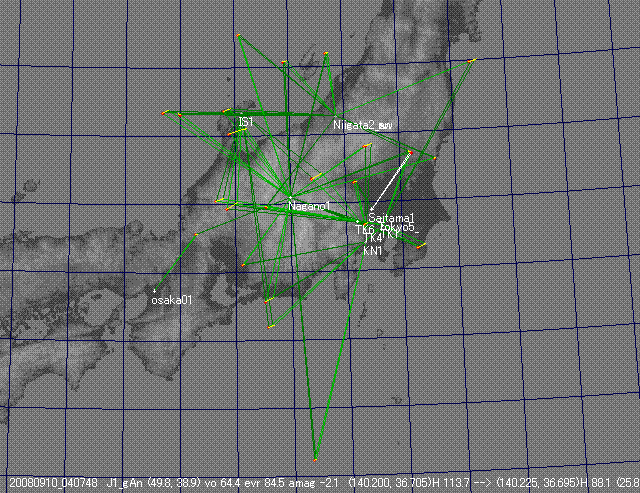Select the IS1 station label
Viewport: 640px width, 493px height.
coord(246,122)
